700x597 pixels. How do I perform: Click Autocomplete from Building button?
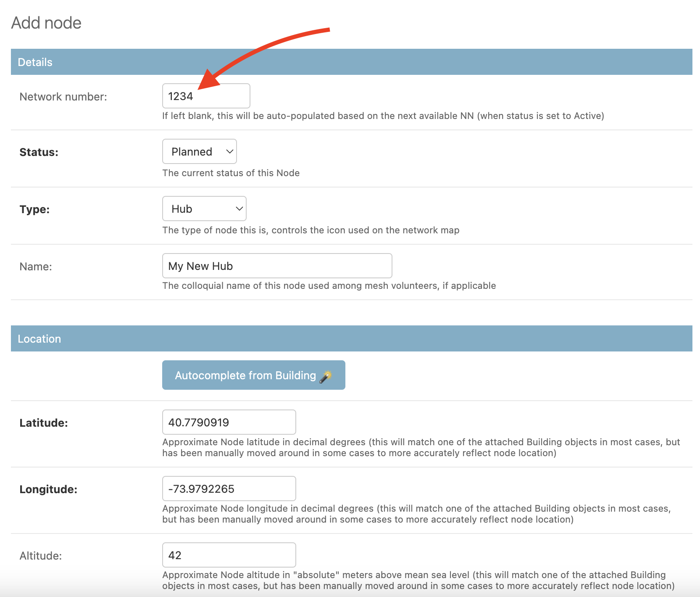click(x=254, y=375)
